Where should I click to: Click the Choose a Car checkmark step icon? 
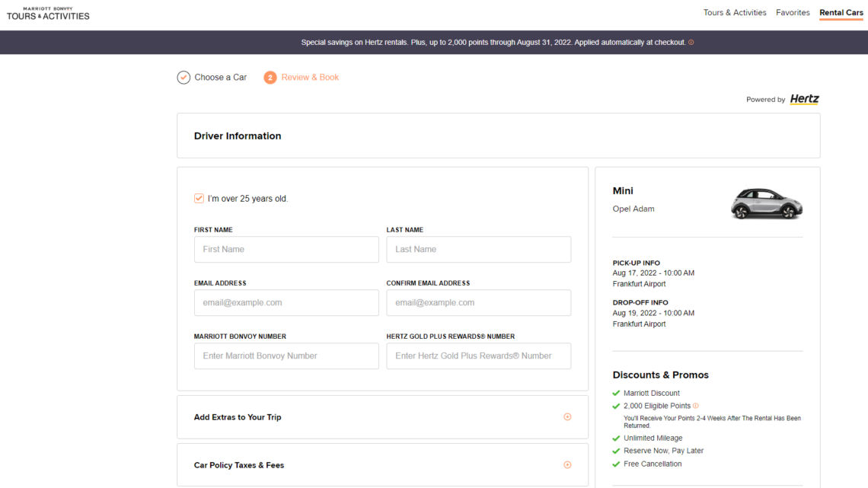coord(183,78)
